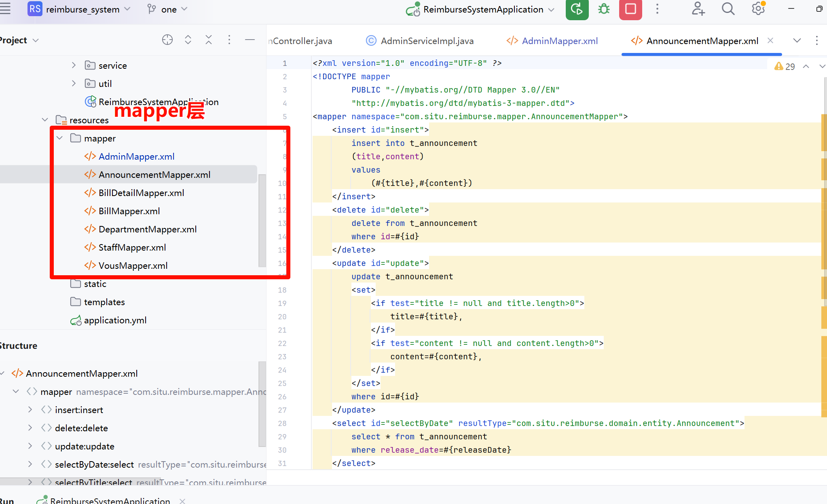Viewport: 827px width, 504px height.
Task: Collapse all nodes in the Project tree
Action: 209,40
